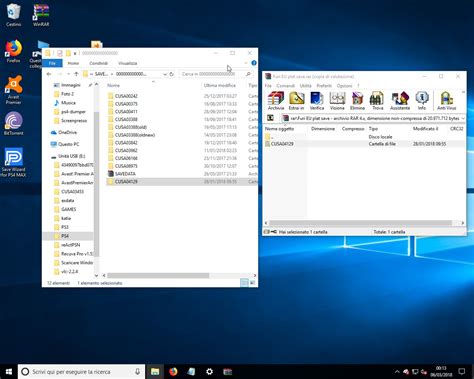This screenshot has height=379, width=474.
Task: Open WinRAR's Preferiti menu
Action: [x=324, y=86]
